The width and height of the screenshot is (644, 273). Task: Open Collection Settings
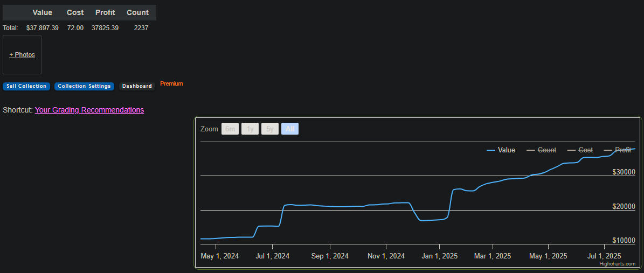(x=84, y=86)
